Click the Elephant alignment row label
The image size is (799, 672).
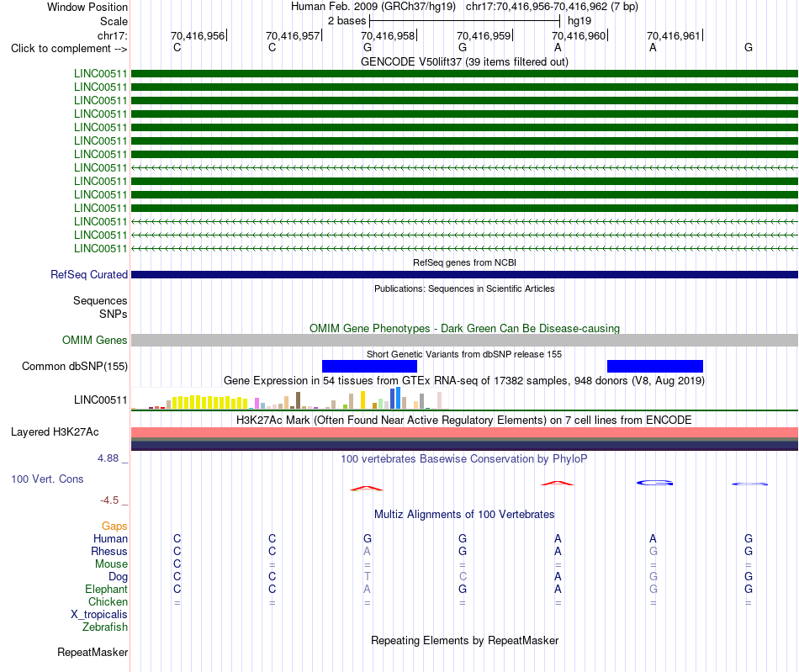tap(106, 589)
